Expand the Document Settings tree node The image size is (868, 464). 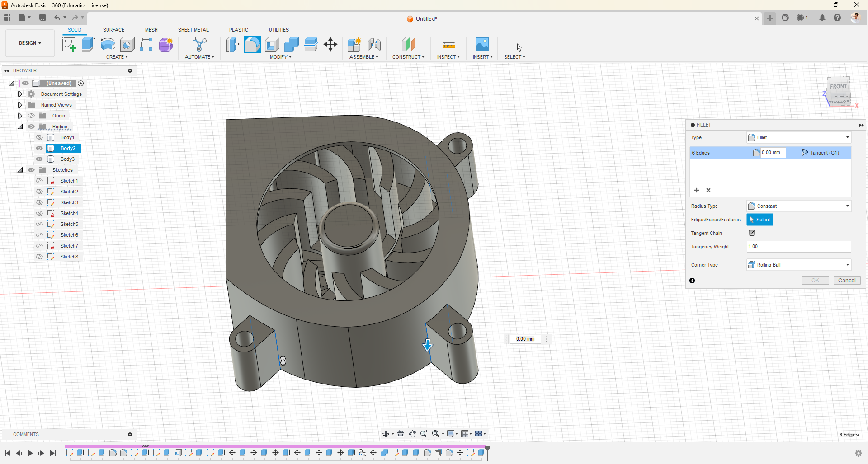pyautogui.click(x=20, y=94)
